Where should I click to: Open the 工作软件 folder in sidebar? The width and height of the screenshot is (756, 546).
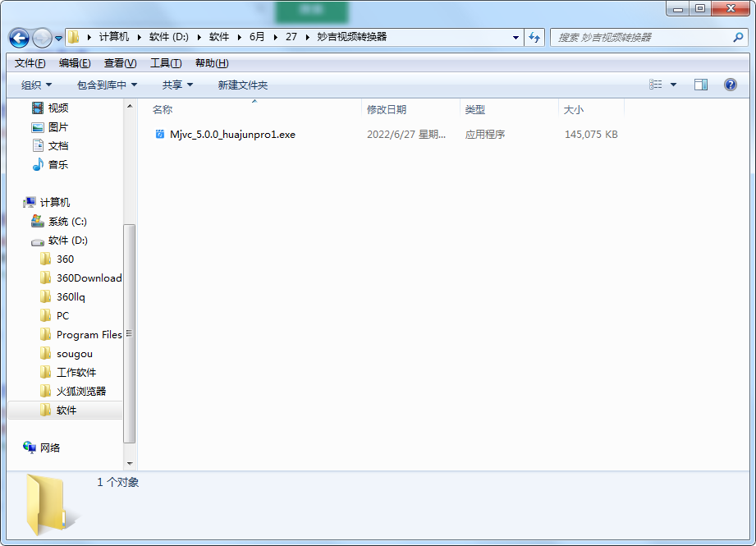pos(68,373)
